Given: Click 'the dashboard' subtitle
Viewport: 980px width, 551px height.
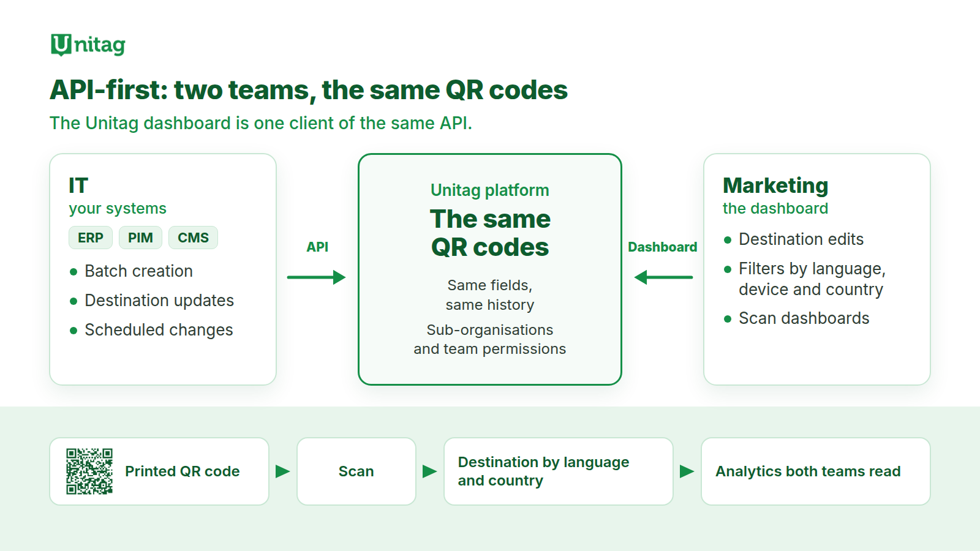Looking at the screenshot, I should 775,209.
